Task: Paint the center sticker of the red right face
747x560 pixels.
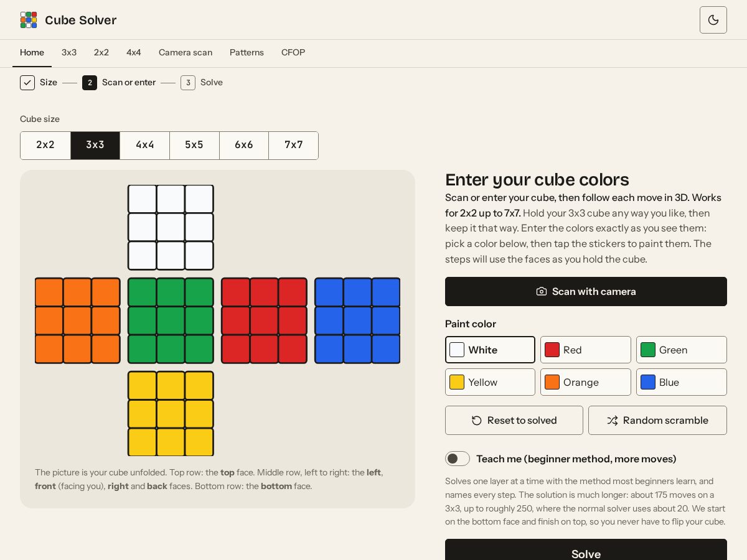Action: coord(264,320)
